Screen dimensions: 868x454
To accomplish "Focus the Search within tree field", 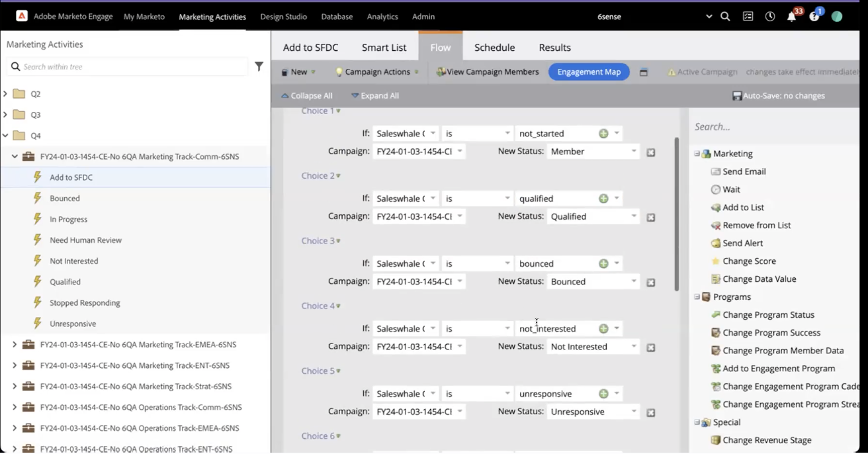I will tap(128, 67).
